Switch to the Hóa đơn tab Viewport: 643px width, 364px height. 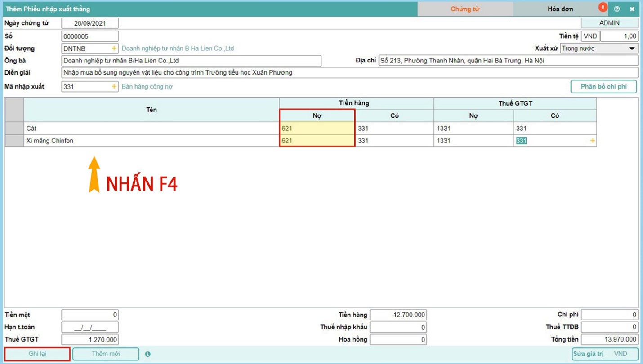click(560, 9)
